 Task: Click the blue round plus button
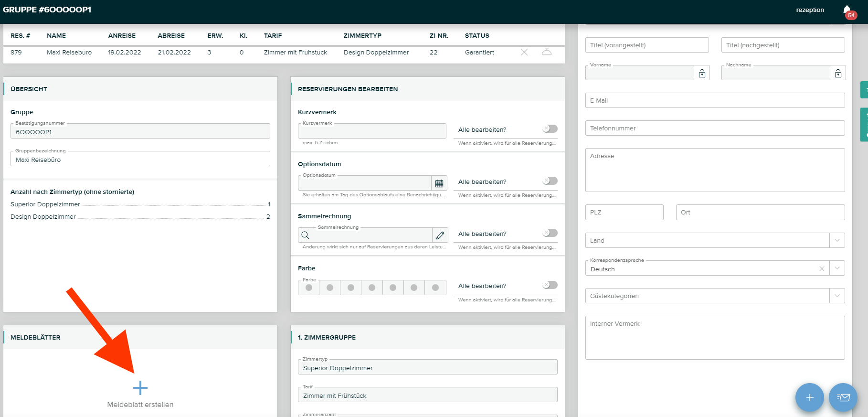point(810,397)
